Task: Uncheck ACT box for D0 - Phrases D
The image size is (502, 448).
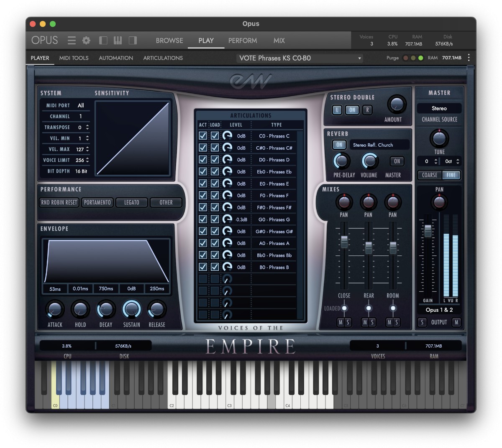Action: click(x=202, y=160)
